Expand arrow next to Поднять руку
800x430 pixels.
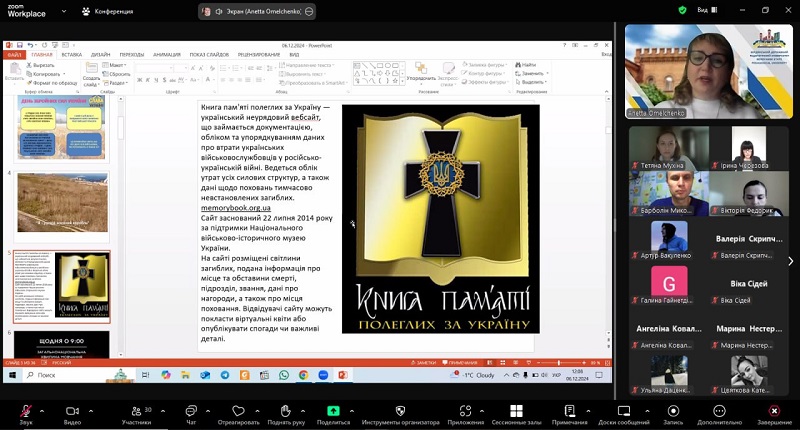coord(303,411)
